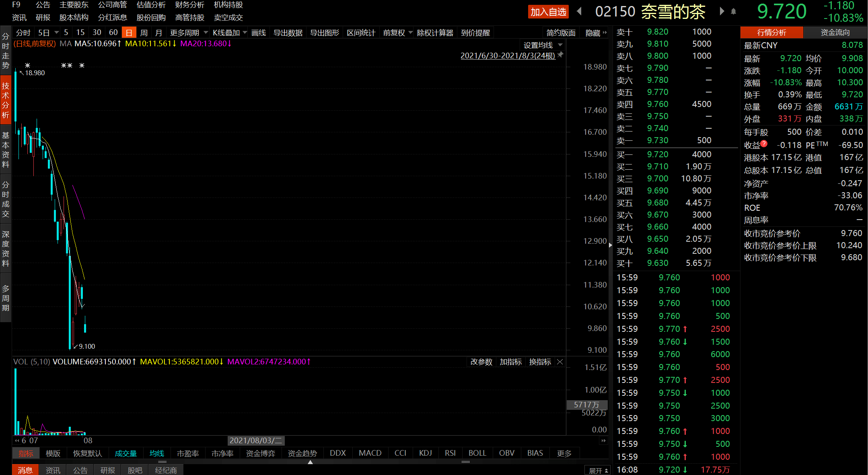Switch to 资金流向 tab

pos(835,32)
